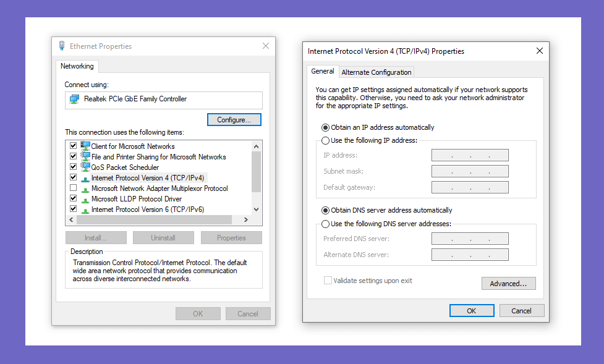Click the items list scroll up arrow
Image resolution: width=604 pixels, height=364 pixels.
[256, 146]
